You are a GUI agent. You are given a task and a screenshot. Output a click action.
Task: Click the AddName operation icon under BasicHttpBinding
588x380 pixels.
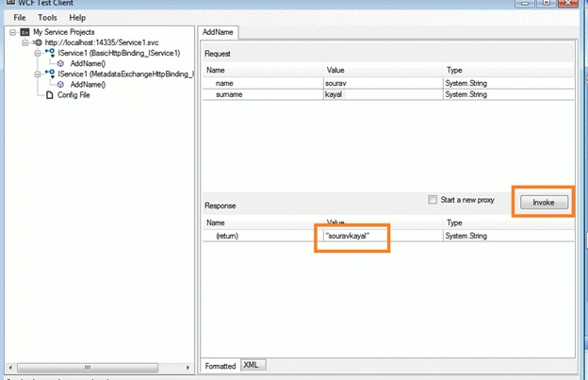[60, 64]
